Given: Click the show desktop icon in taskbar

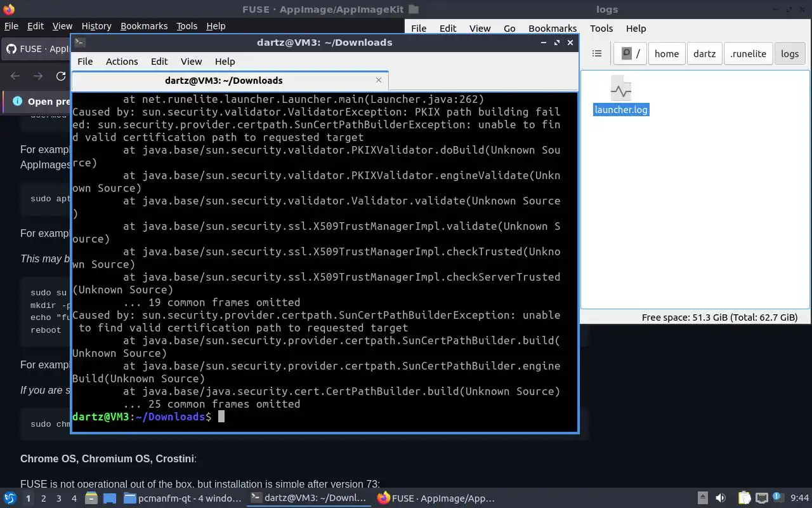Looking at the screenshot, I should tap(110, 498).
